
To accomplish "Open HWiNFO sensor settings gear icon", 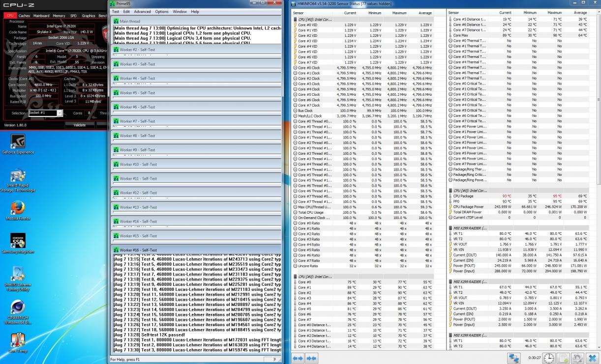I will 578,358.
